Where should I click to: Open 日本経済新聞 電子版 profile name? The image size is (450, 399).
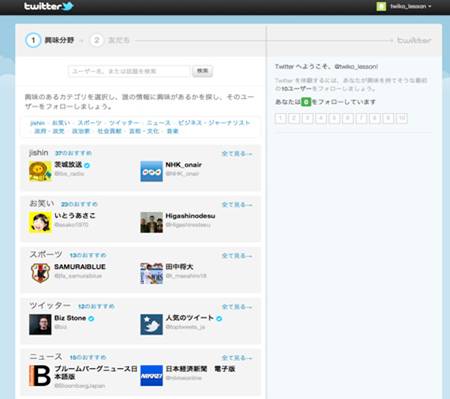tap(200, 369)
